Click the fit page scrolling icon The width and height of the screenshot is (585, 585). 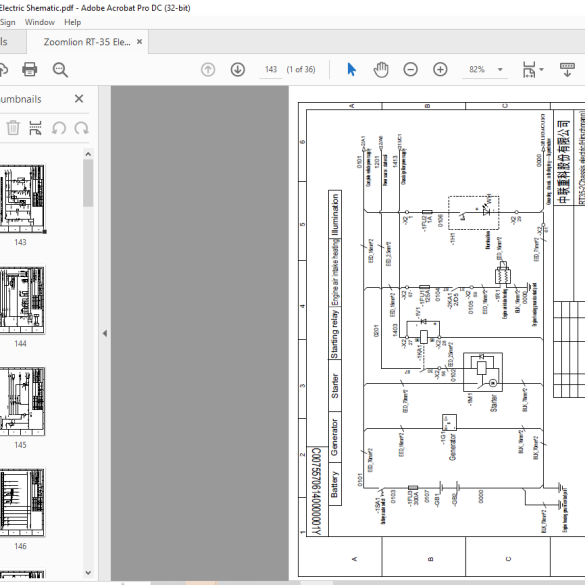(529, 69)
